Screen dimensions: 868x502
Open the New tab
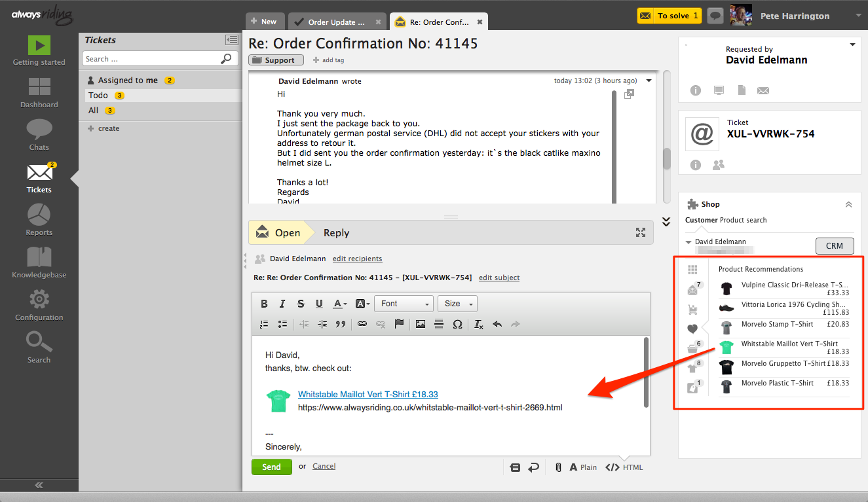tap(264, 22)
